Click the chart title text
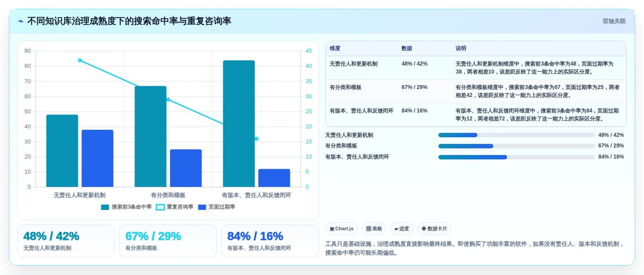The image size is (644, 275). pos(129,21)
